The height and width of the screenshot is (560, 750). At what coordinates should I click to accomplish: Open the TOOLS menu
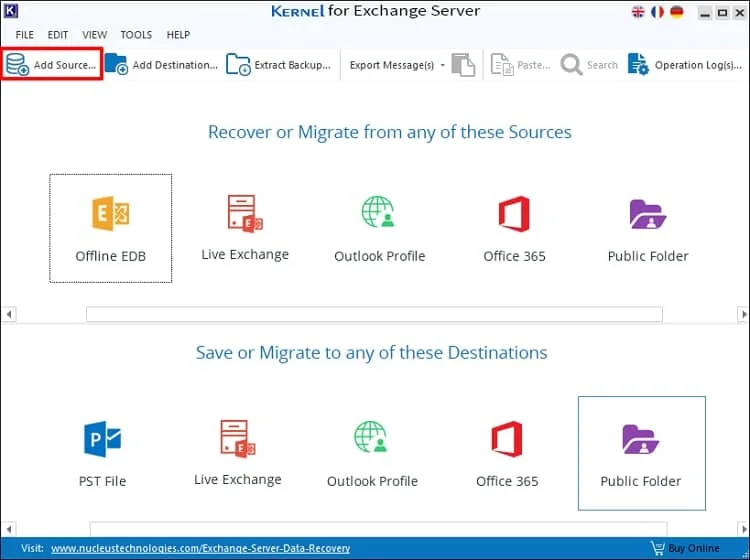pos(136,35)
